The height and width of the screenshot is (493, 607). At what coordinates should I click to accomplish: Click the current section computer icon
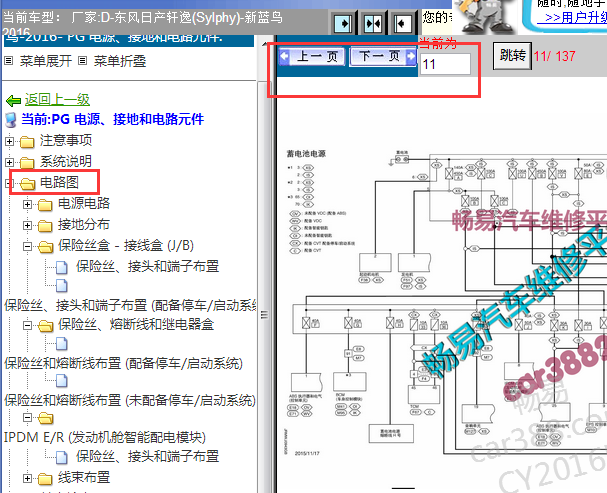pyautogui.click(x=11, y=120)
